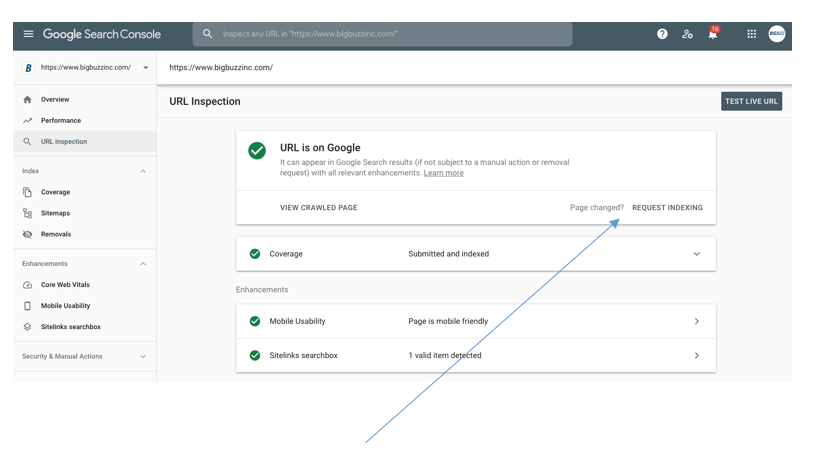Screen dimensions: 822x463
Task: Click the Coverage row green checkmark
Action: pos(255,254)
